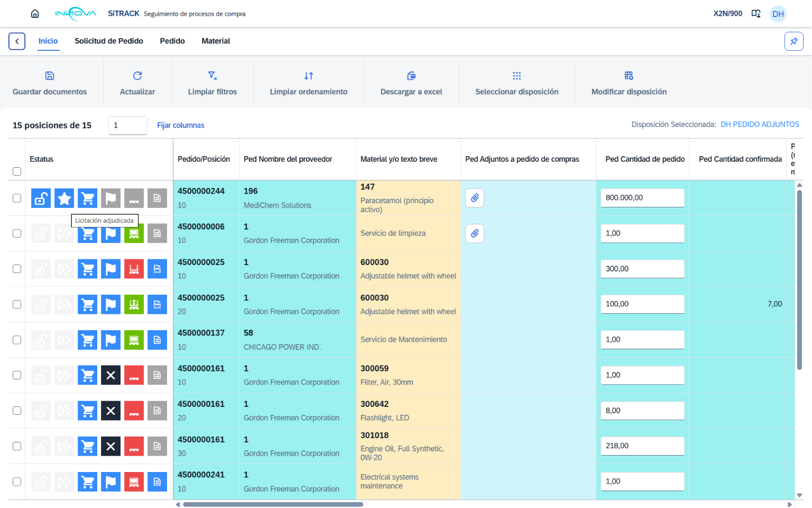Click black X icon in Filter, Air, 30mm row

pyautogui.click(x=111, y=375)
